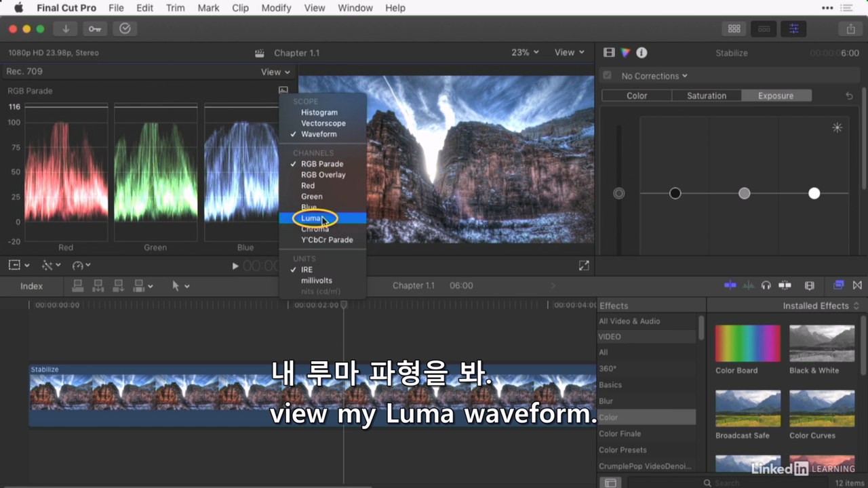Select the Black & White effect thumbnail
This screenshot has width=868, height=488.
[822, 344]
